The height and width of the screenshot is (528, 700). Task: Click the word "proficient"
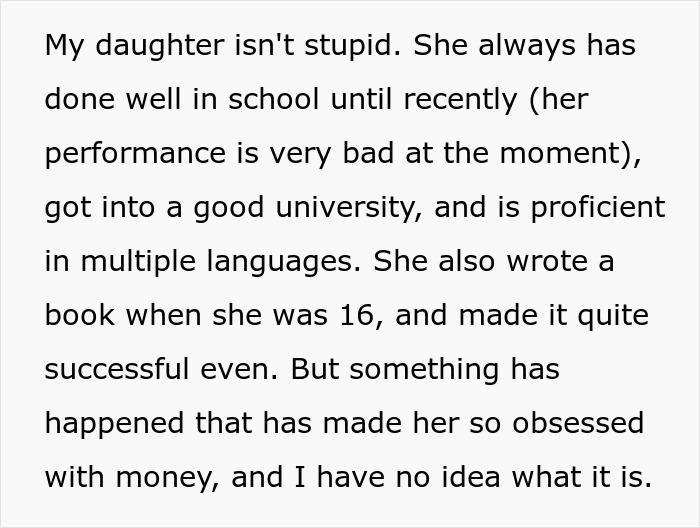pyautogui.click(x=591, y=208)
